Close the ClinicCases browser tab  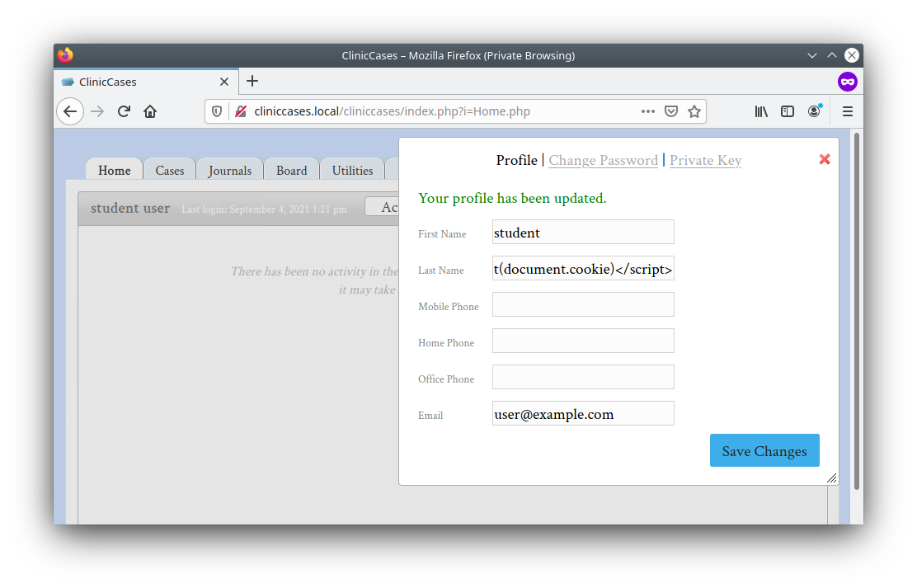[224, 82]
